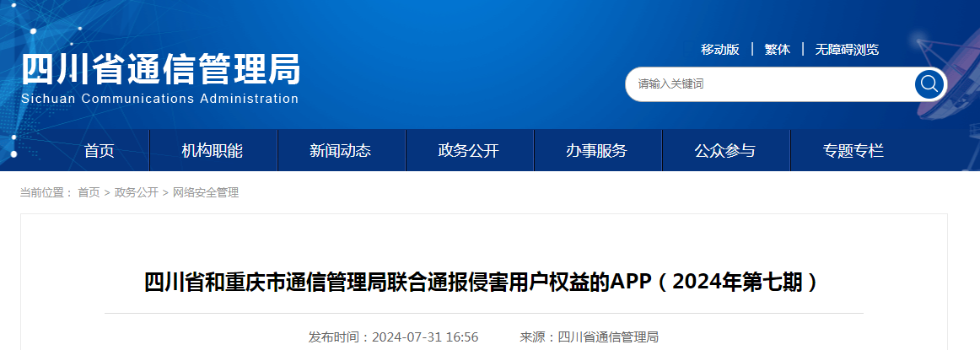
Task: Open the 专题专栏 navigation menu
Action: coord(853,151)
